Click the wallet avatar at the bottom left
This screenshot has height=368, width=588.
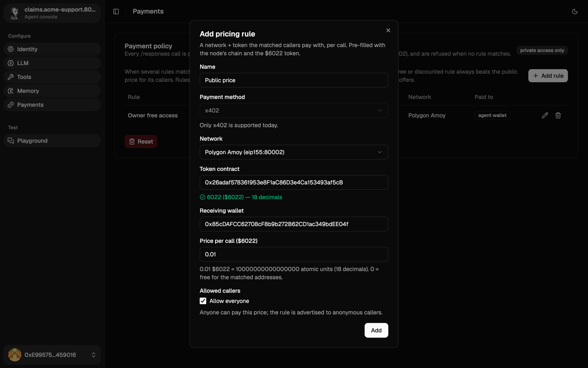[15, 355]
